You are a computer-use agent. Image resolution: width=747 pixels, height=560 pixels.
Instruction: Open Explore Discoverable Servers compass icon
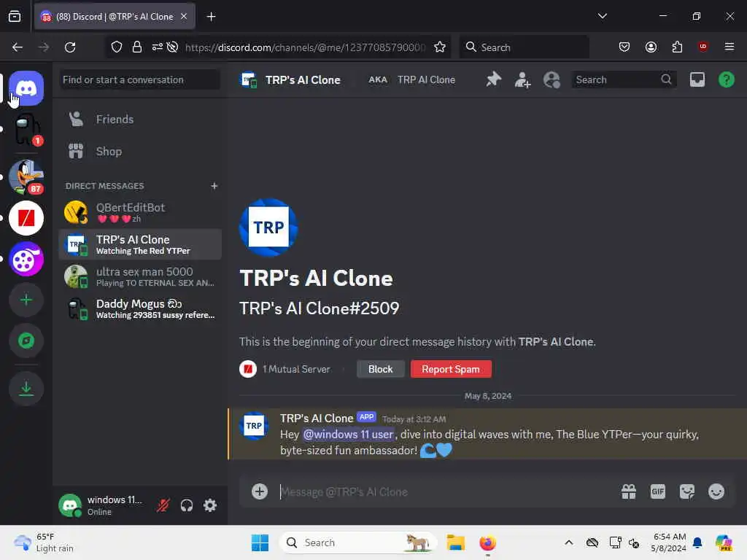[26, 341]
